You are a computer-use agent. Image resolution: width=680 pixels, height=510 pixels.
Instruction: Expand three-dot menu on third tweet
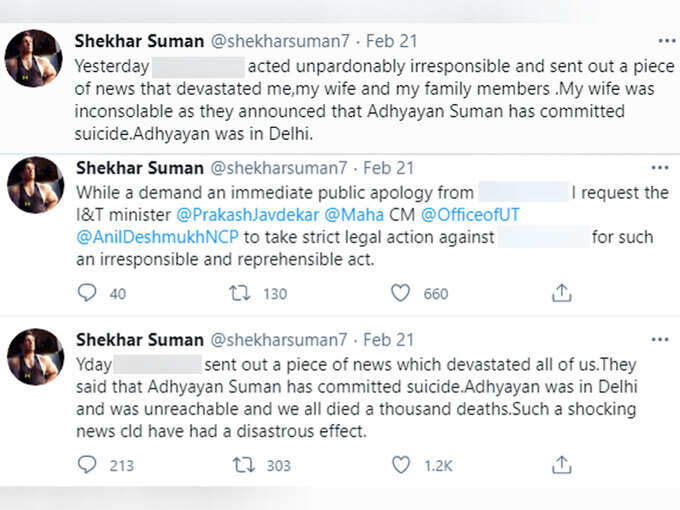[660, 339]
